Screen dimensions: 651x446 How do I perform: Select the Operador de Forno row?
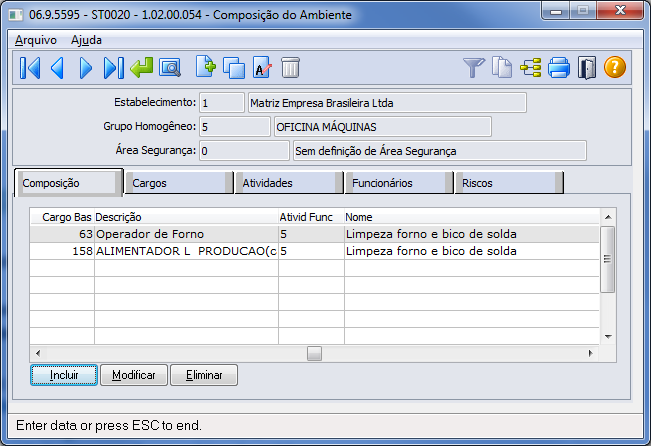pyautogui.click(x=315, y=234)
